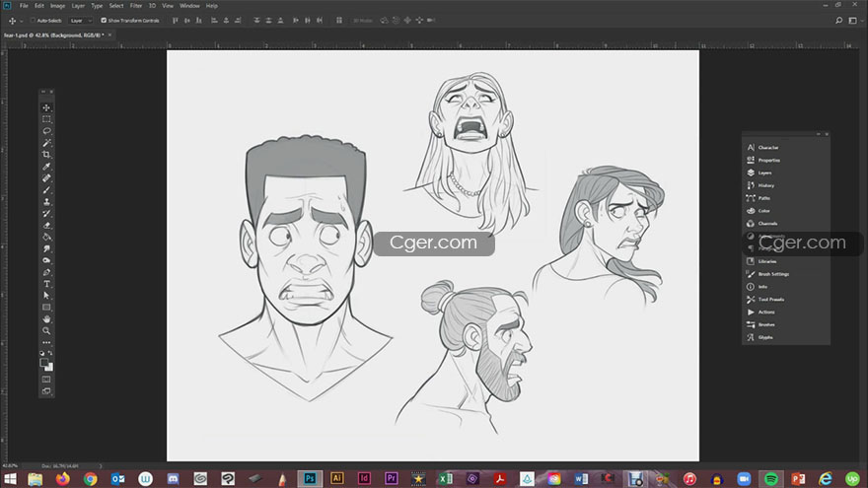Select the Hand tool
This screenshot has height=488, width=868.
[46, 319]
